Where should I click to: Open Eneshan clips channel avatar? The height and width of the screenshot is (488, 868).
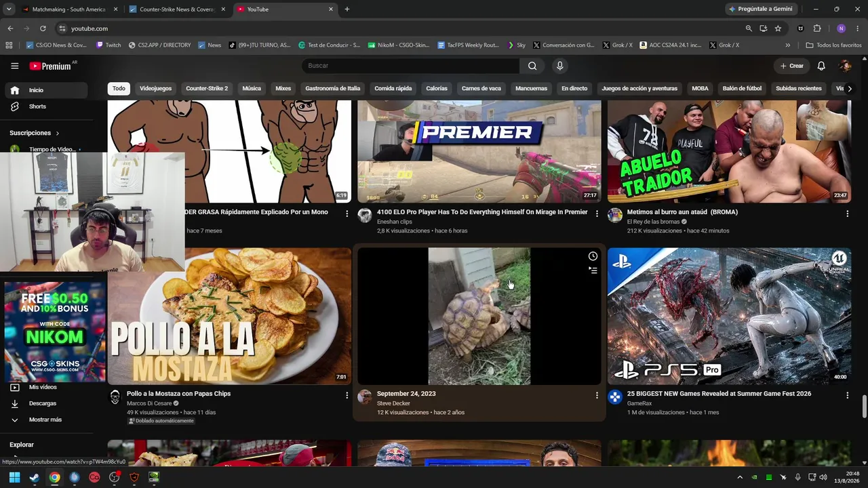pyautogui.click(x=365, y=216)
